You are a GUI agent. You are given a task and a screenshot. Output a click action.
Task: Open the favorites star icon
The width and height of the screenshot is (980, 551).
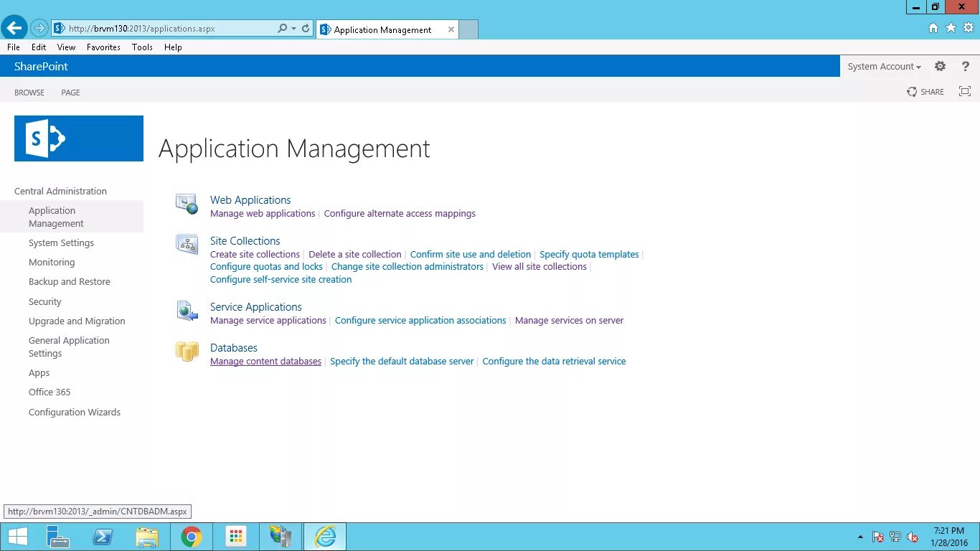(x=951, y=28)
